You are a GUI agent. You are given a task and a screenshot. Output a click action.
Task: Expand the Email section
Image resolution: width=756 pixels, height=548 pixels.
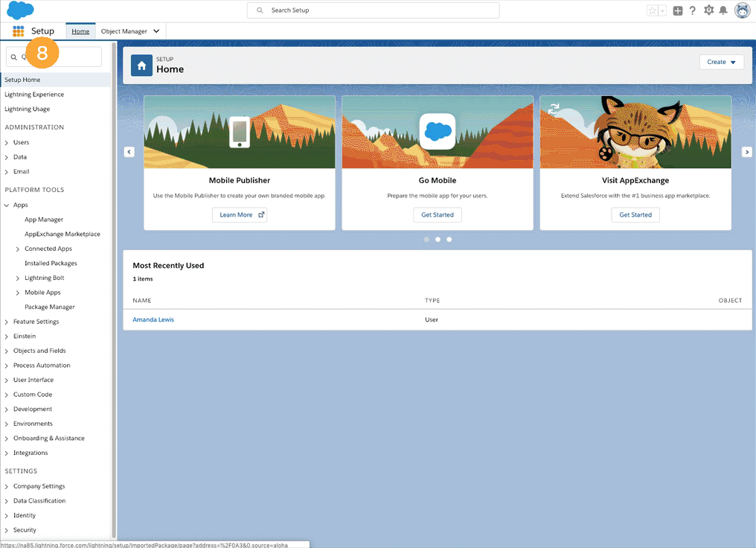point(7,172)
